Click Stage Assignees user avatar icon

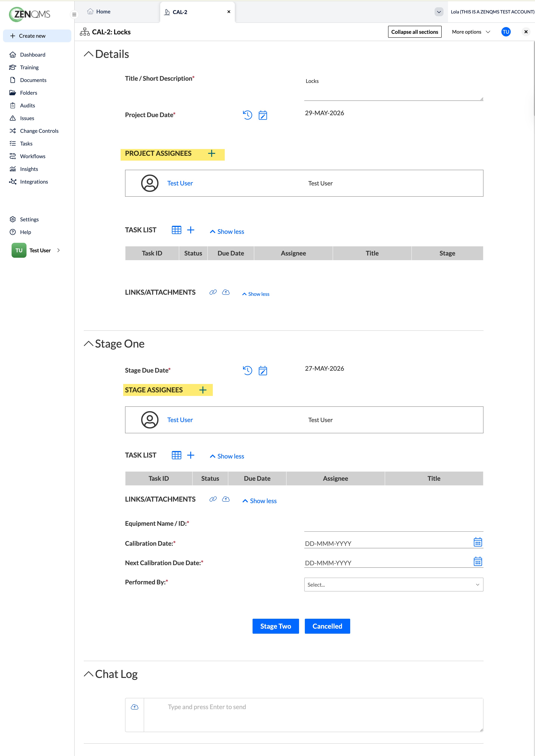click(150, 420)
